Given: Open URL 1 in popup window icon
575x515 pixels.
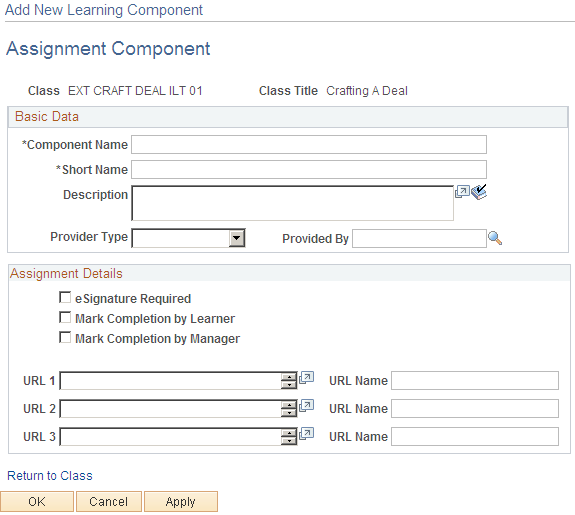Looking at the screenshot, I should pos(307,378).
